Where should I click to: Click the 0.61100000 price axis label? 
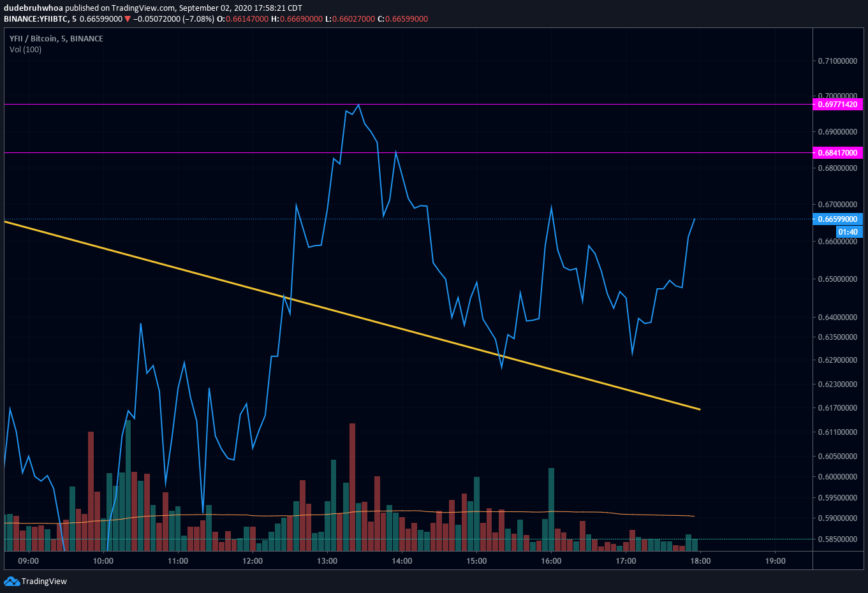(x=837, y=432)
